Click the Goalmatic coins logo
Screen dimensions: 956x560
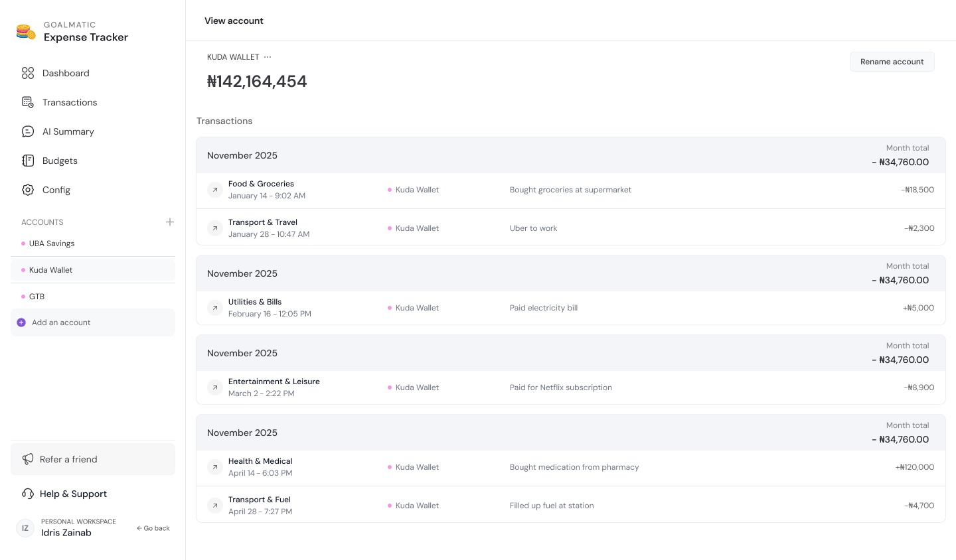(x=25, y=31)
